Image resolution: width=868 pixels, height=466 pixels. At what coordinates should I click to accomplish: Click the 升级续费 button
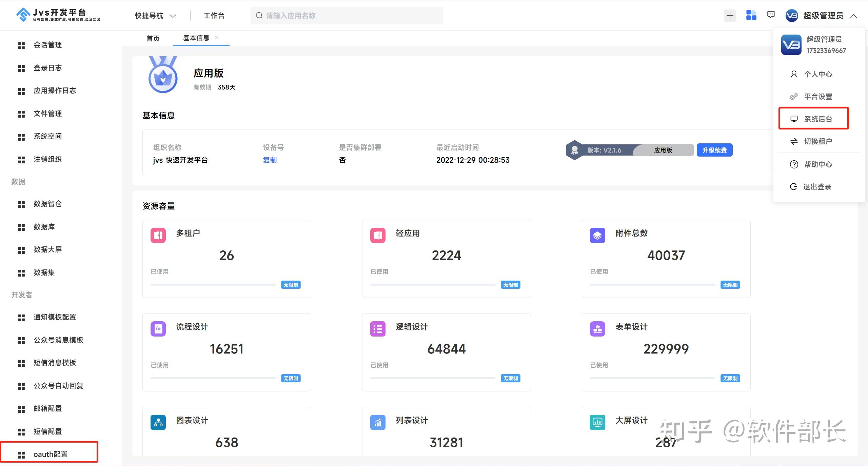714,150
